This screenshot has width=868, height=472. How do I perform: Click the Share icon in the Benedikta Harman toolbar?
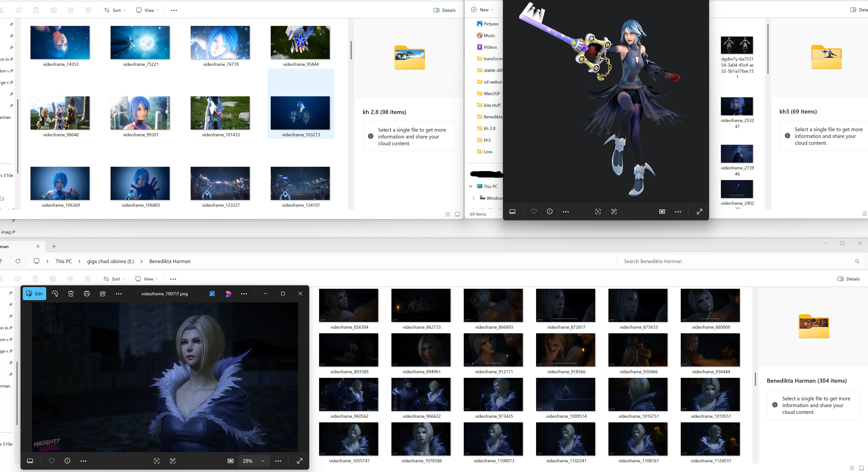coord(70,279)
